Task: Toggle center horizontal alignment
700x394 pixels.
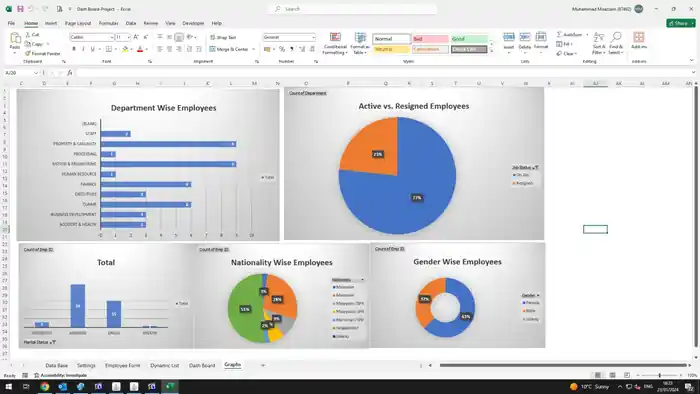Action: pos(170,49)
